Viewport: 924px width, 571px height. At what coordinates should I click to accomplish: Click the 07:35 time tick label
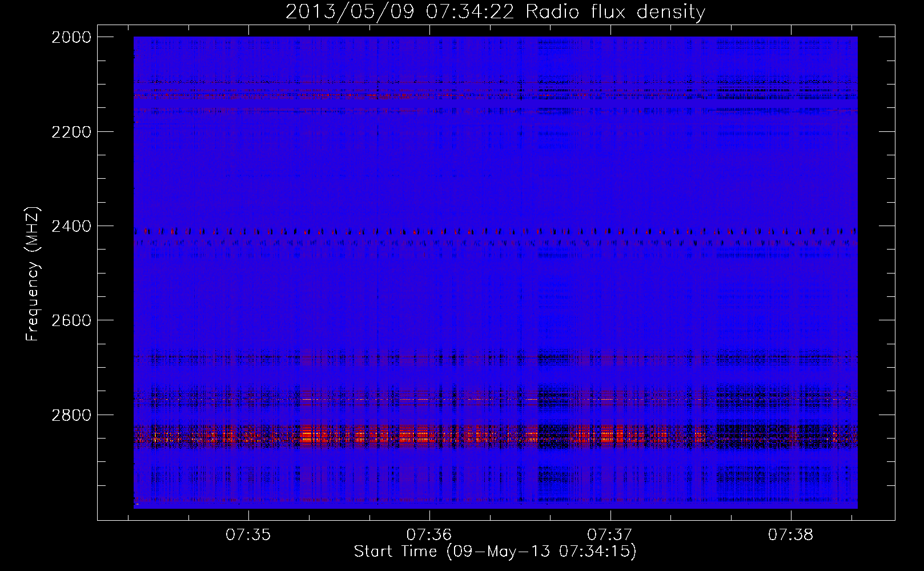click(x=248, y=535)
